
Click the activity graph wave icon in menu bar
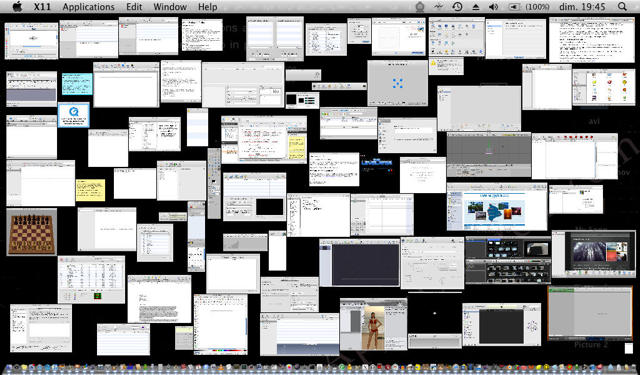[439, 7]
